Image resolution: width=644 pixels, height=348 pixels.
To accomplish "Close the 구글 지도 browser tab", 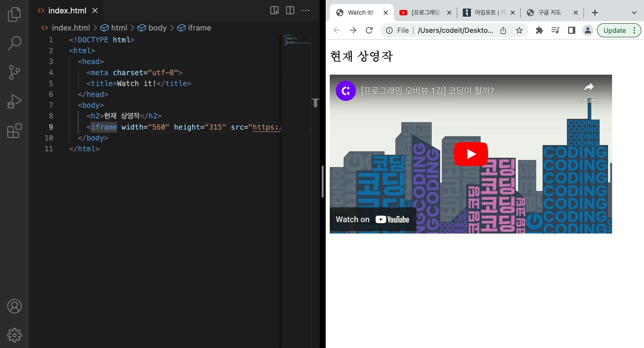I will coord(576,12).
